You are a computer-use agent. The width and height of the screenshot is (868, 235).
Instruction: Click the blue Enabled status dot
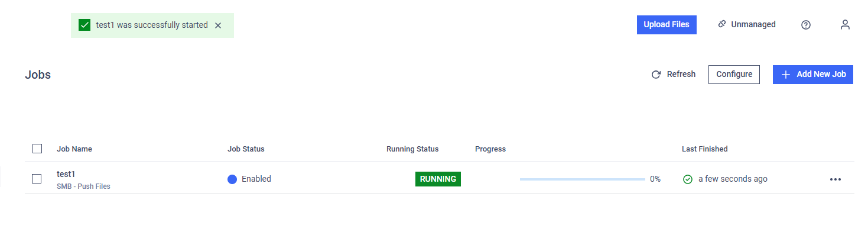(232, 179)
